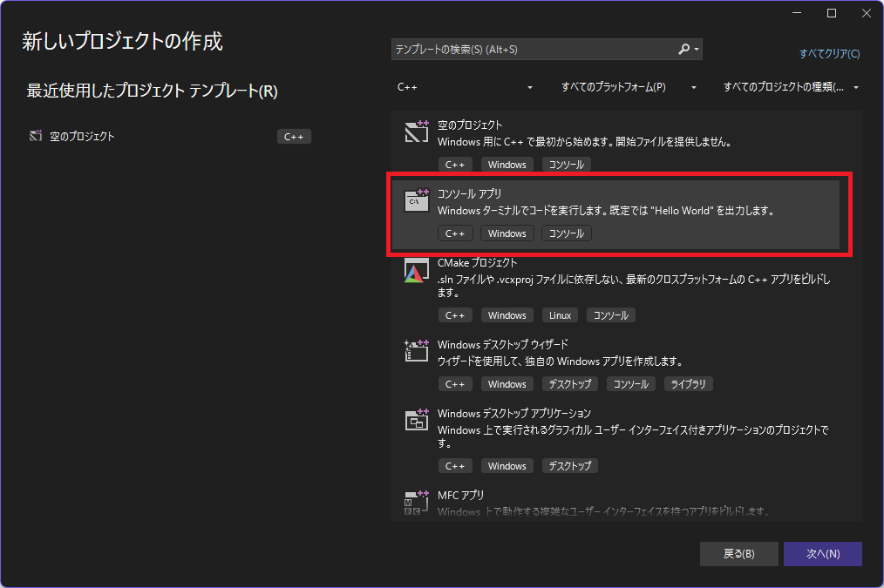884x588 pixels.
Task: Click the search magnifier icon
Action: tap(684, 50)
